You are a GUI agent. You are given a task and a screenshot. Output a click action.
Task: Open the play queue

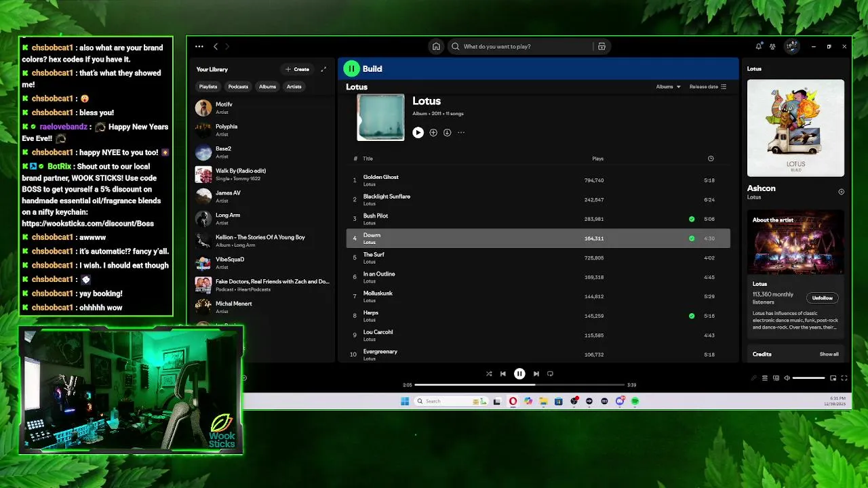[765, 378]
